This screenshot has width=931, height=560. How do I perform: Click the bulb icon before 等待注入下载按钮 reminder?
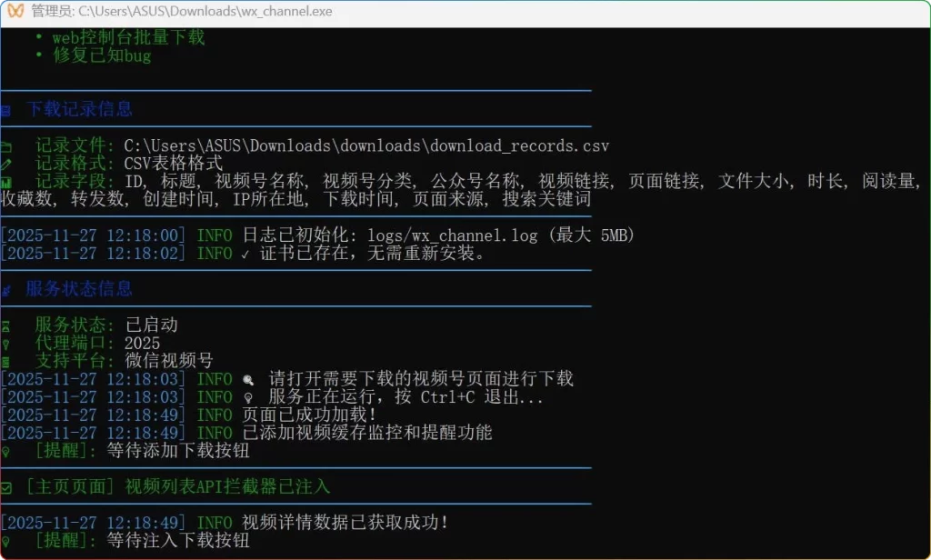[x=5, y=540]
